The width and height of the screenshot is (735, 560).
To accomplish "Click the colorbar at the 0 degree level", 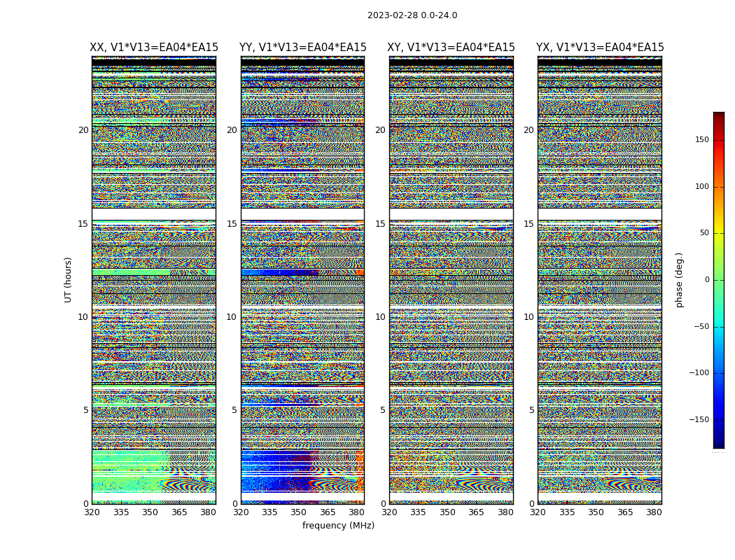I will coord(718,280).
